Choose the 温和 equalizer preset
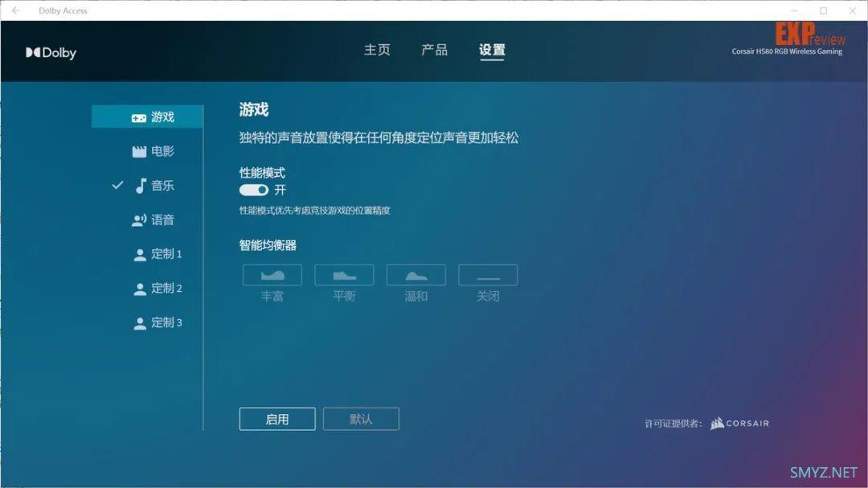868x488 pixels. (416, 275)
